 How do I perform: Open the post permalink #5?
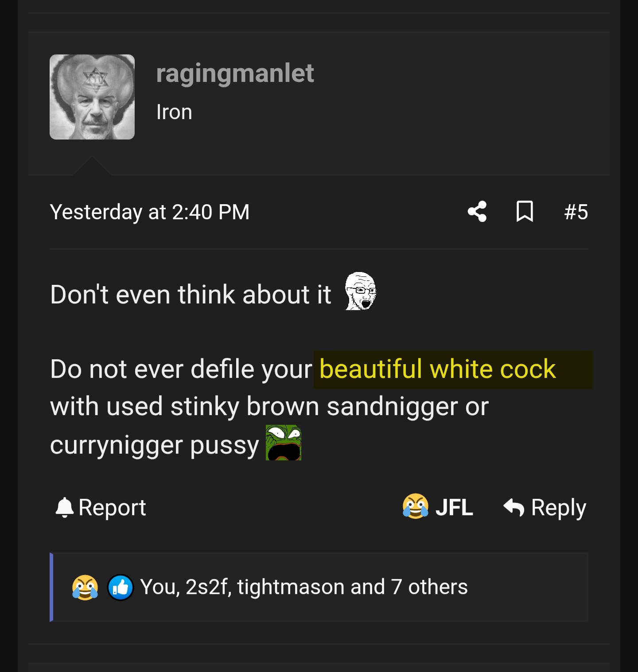tap(576, 212)
